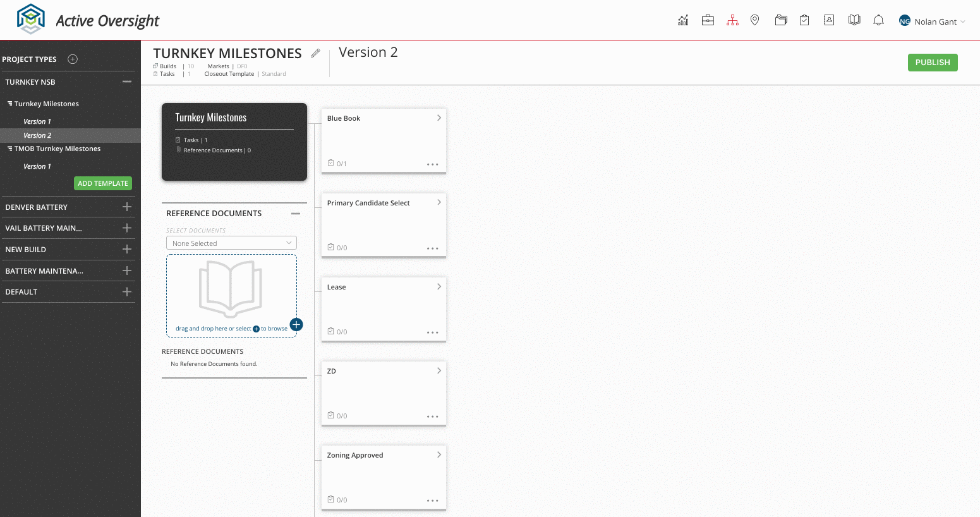Select Turnkey Milestones template in sidebar

pyautogui.click(x=46, y=104)
